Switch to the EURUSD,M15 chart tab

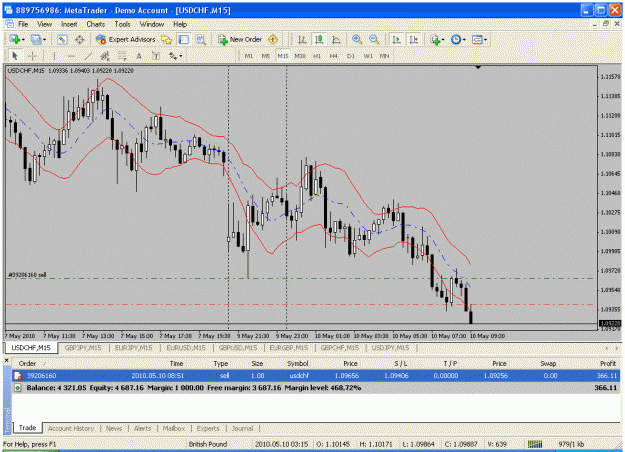point(186,348)
